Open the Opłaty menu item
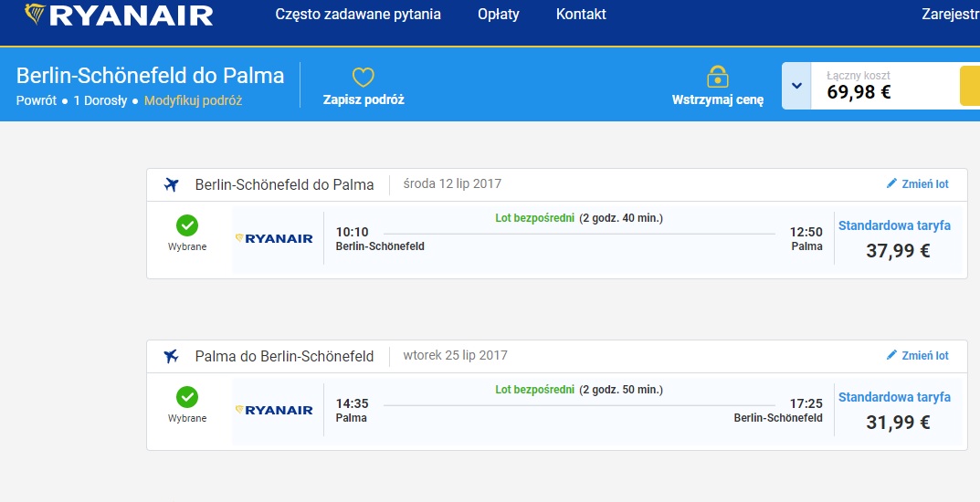 point(498,15)
